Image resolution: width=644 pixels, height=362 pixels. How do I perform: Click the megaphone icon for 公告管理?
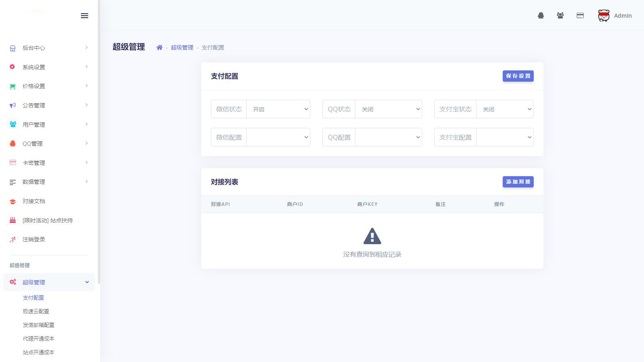(x=12, y=105)
